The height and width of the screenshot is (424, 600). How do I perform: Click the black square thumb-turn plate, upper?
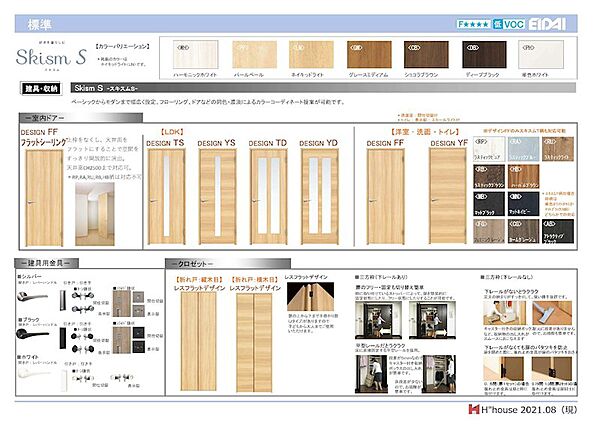[x=138, y=332]
